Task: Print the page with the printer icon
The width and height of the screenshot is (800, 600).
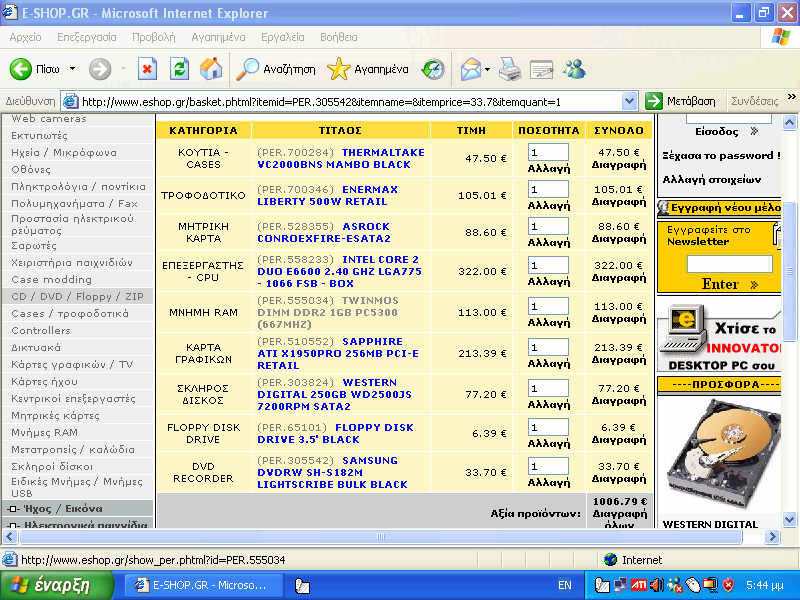Action: [x=509, y=69]
